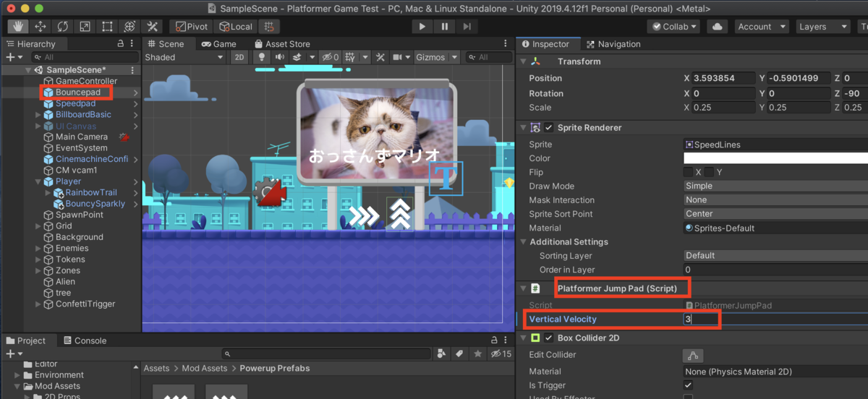Collapse SampleScene in Hierarchy

pos(28,70)
